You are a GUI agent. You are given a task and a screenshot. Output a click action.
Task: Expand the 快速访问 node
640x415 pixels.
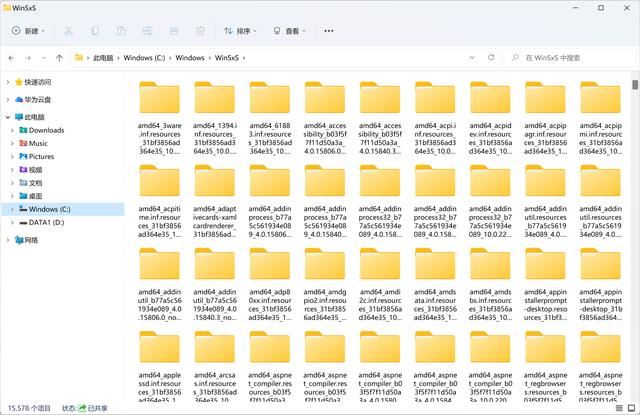(8, 82)
